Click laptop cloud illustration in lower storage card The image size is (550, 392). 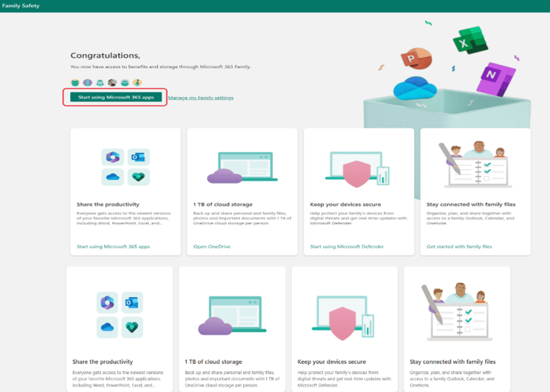point(232,315)
